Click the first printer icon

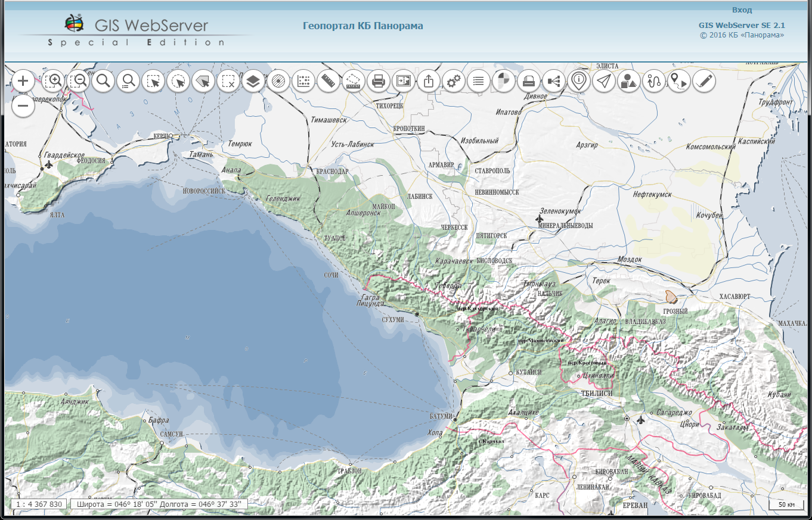pos(378,81)
